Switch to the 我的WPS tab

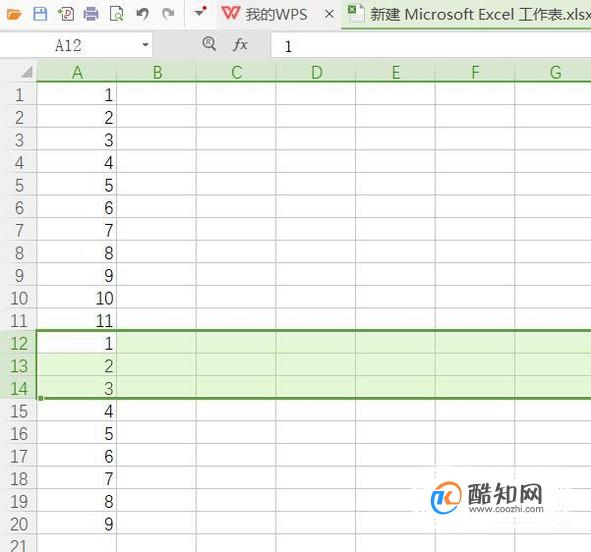click(265, 14)
